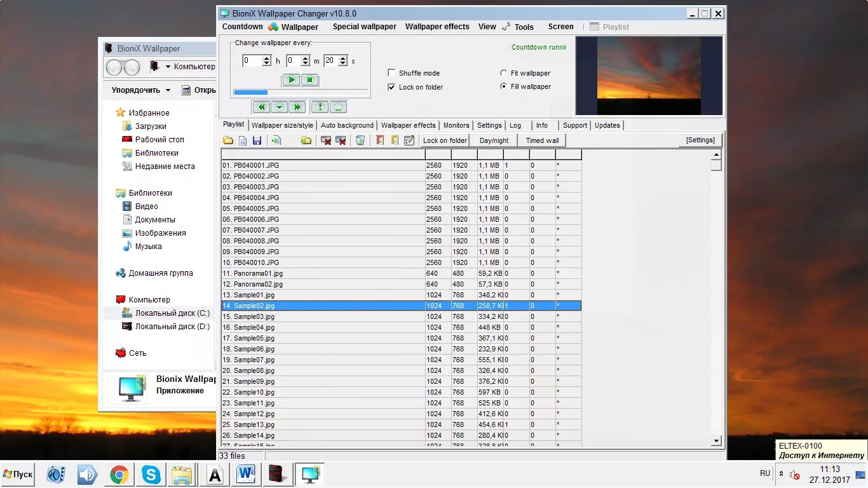868x488 pixels.
Task: Open Word from the taskbar
Action: 246,475
